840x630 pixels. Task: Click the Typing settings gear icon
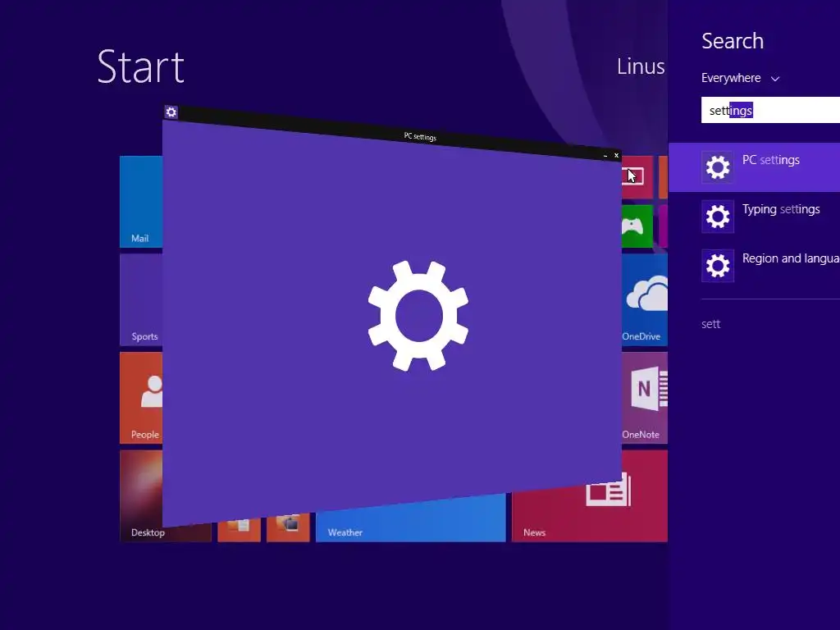tap(718, 217)
